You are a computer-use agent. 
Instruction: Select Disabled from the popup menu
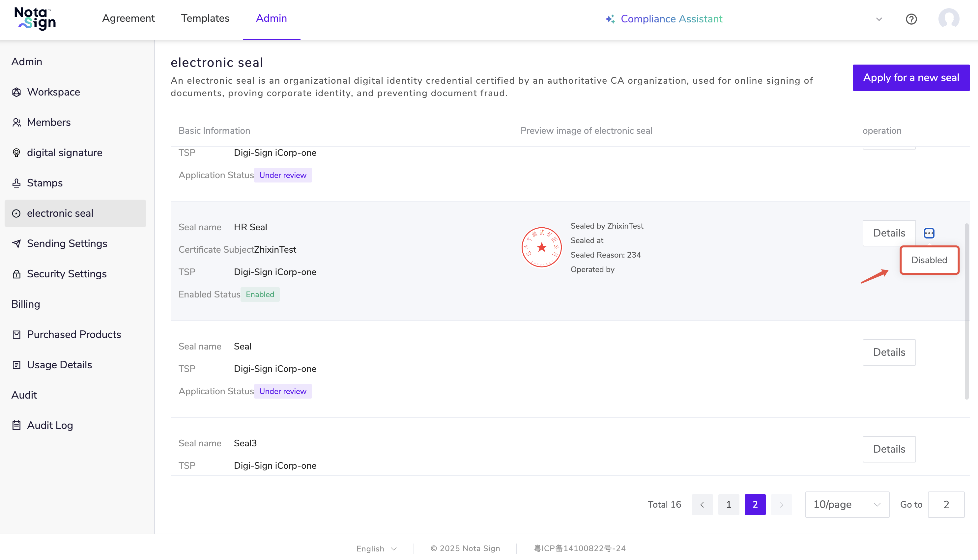(x=929, y=260)
